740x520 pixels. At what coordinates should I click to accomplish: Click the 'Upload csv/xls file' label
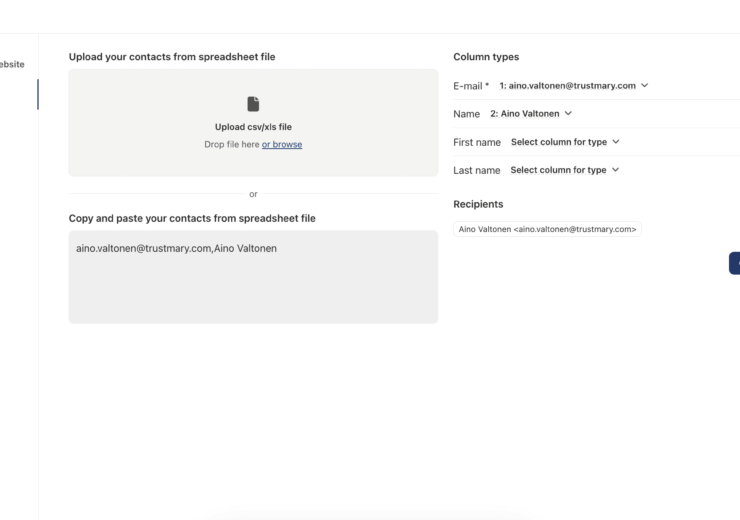tap(253, 127)
